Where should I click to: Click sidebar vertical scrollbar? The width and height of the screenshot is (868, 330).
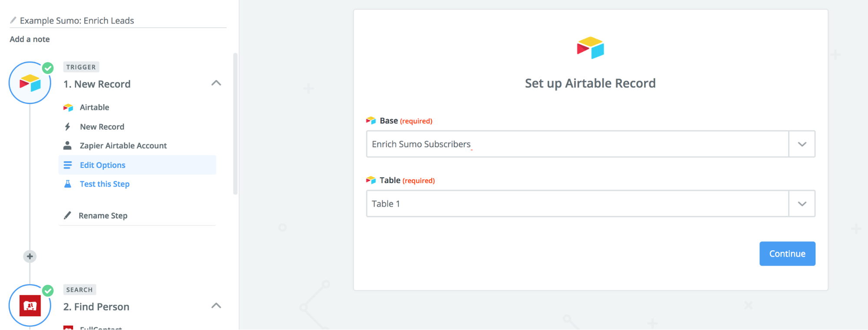[235, 124]
